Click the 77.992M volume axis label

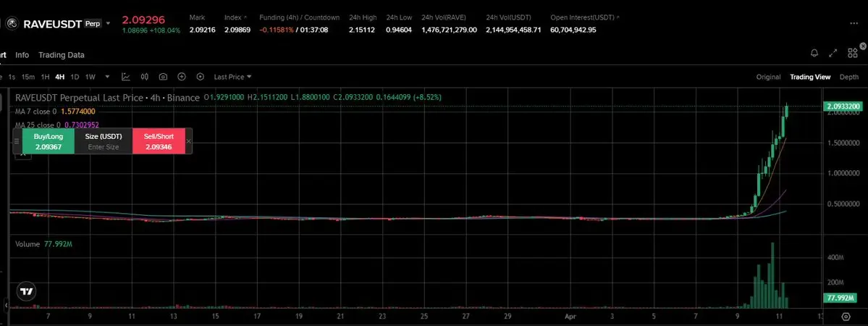coord(842,298)
